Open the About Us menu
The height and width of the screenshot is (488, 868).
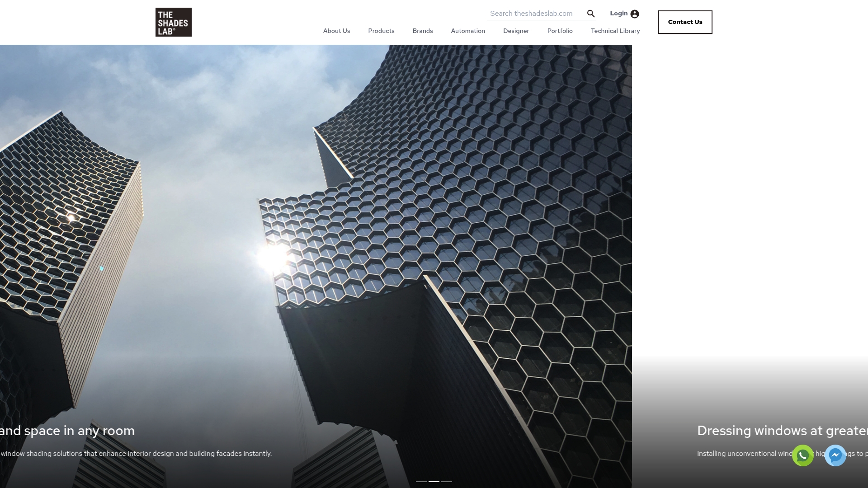336,31
